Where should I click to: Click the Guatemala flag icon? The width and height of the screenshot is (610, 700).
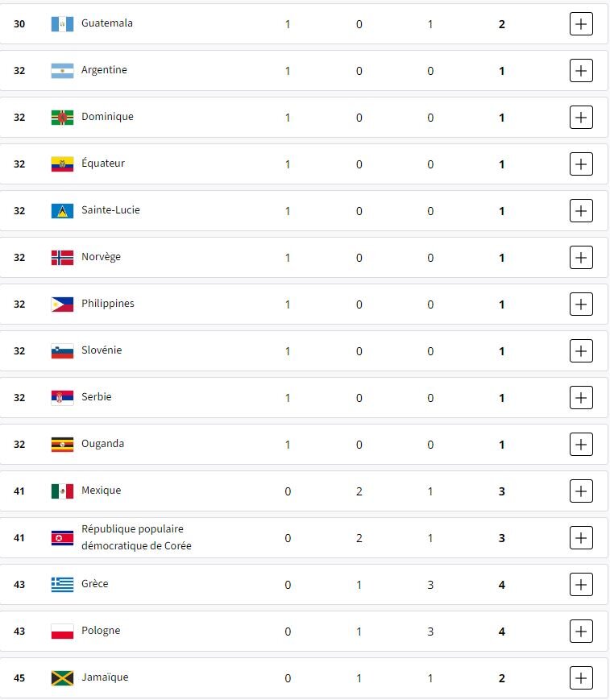click(x=62, y=24)
